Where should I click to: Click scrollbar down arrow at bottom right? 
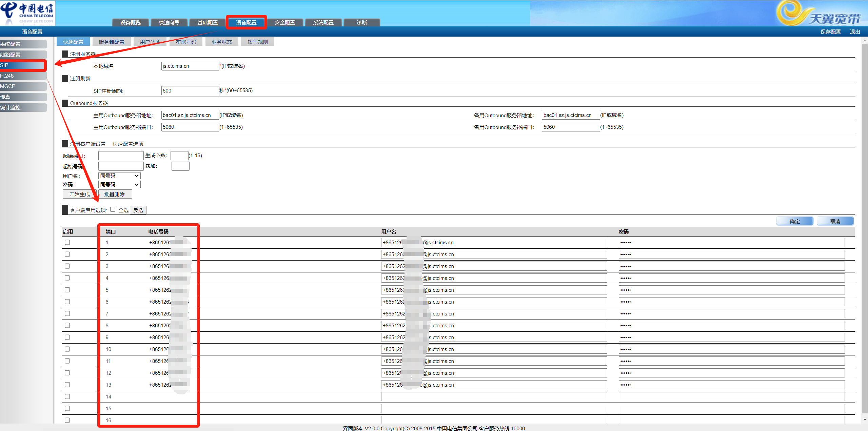coord(865,419)
